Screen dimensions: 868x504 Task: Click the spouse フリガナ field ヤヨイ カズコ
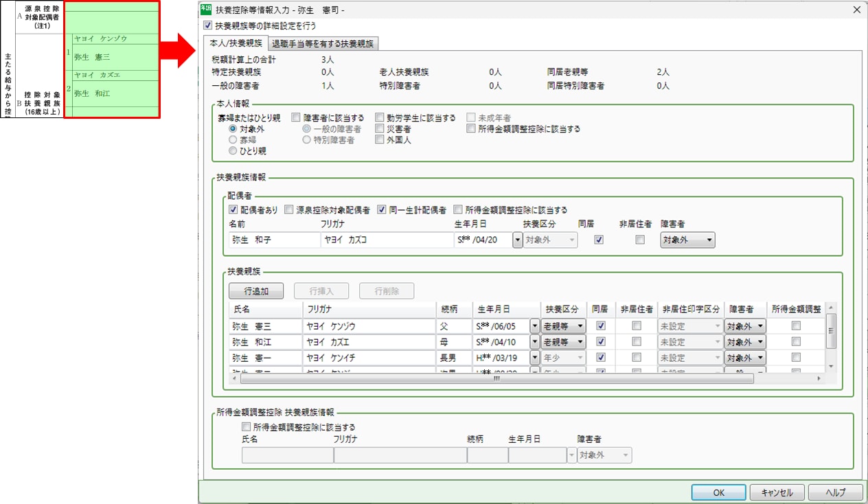[385, 240]
